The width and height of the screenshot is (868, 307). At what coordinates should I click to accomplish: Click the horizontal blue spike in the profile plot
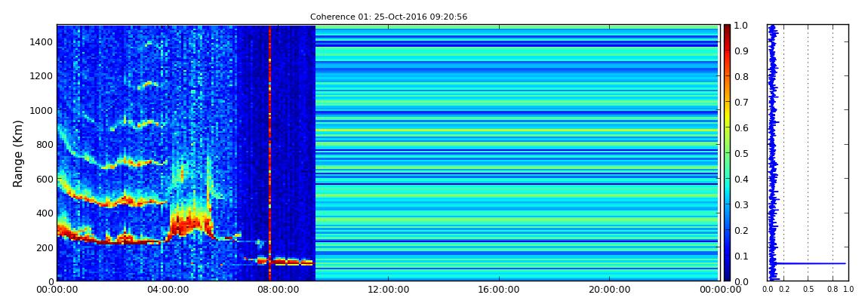(x=809, y=263)
